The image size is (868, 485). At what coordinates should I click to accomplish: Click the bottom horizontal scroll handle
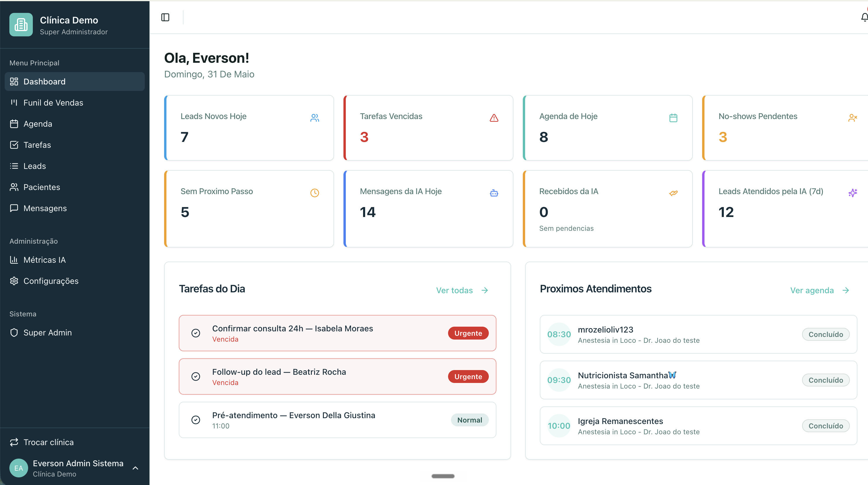443,476
